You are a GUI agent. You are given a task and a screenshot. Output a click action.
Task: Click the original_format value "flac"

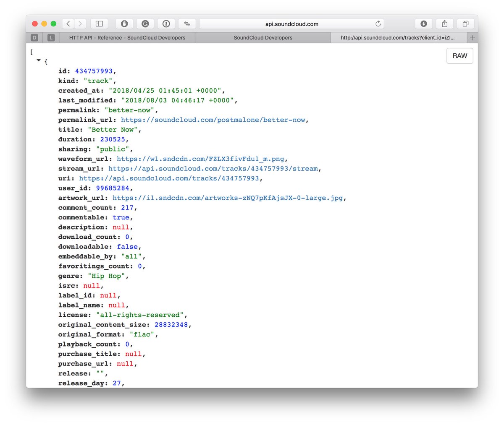point(142,335)
